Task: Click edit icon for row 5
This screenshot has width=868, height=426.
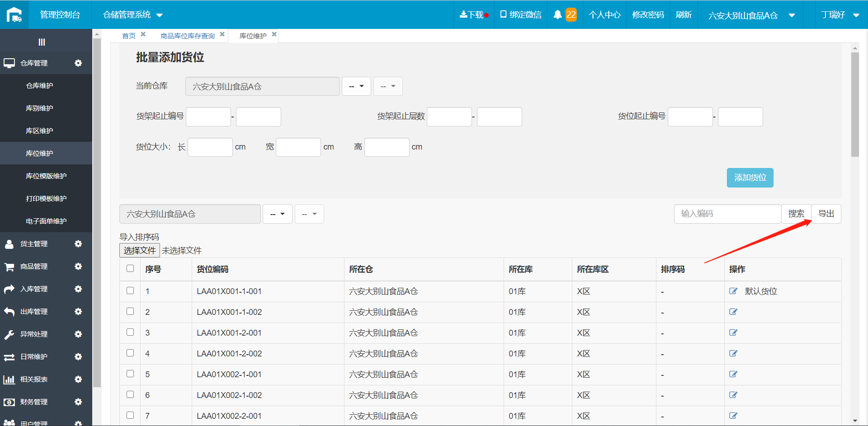Action: tap(733, 374)
